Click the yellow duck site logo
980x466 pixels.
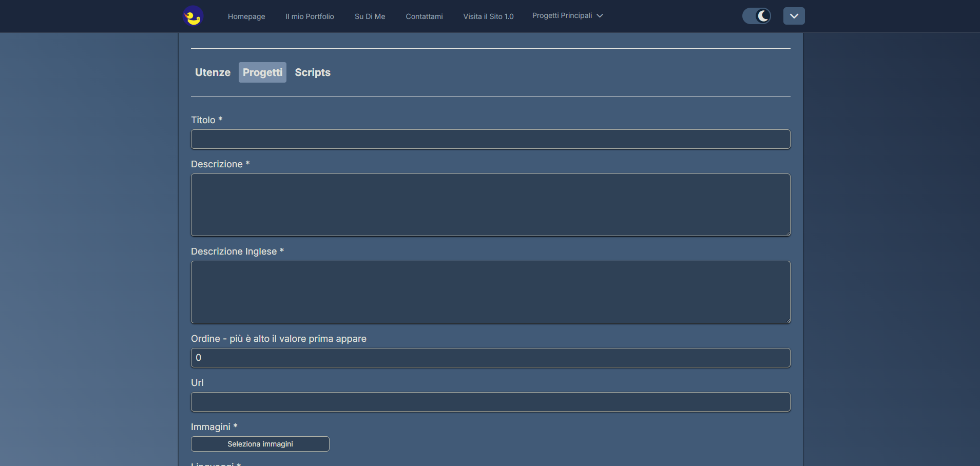pos(193,16)
